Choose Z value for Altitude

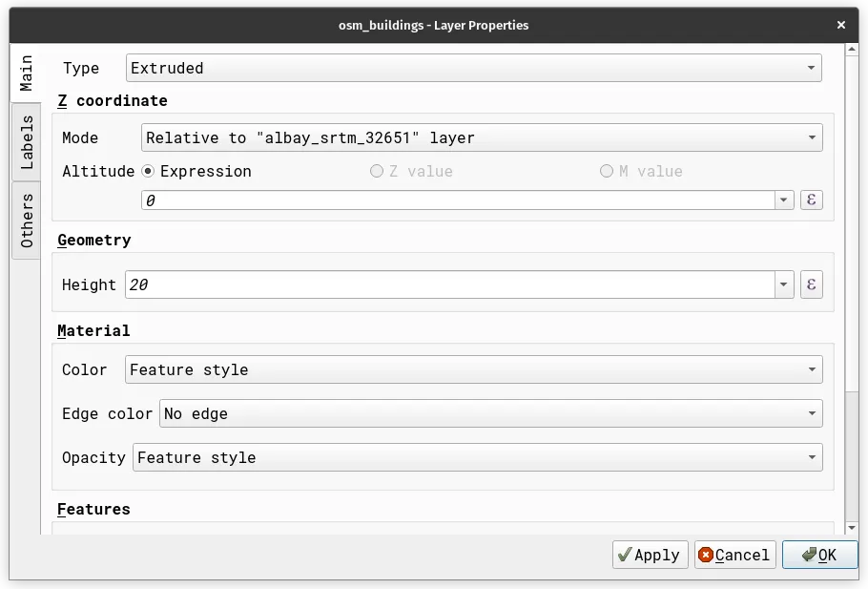click(378, 171)
